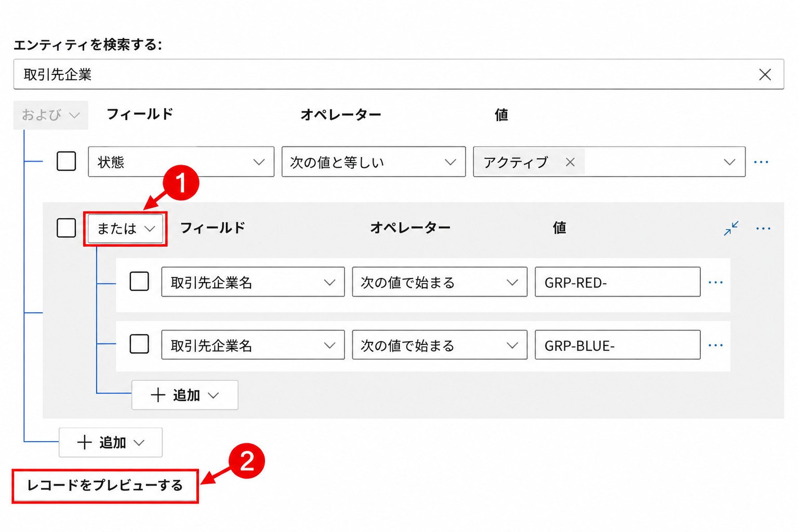Viewport: 798px width, 532px height.
Task: Open 次の値で始まる dropdown in GRP-BLUE- row
Action: [x=440, y=344]
